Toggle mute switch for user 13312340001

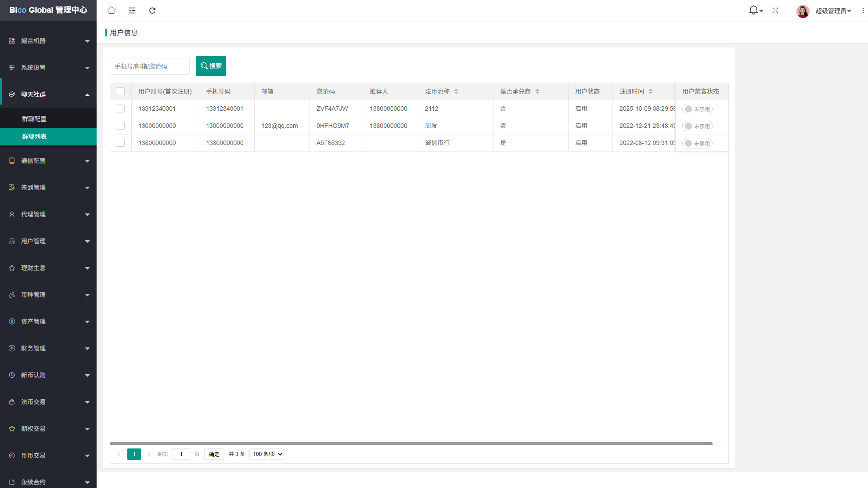[x=697, y=109]
